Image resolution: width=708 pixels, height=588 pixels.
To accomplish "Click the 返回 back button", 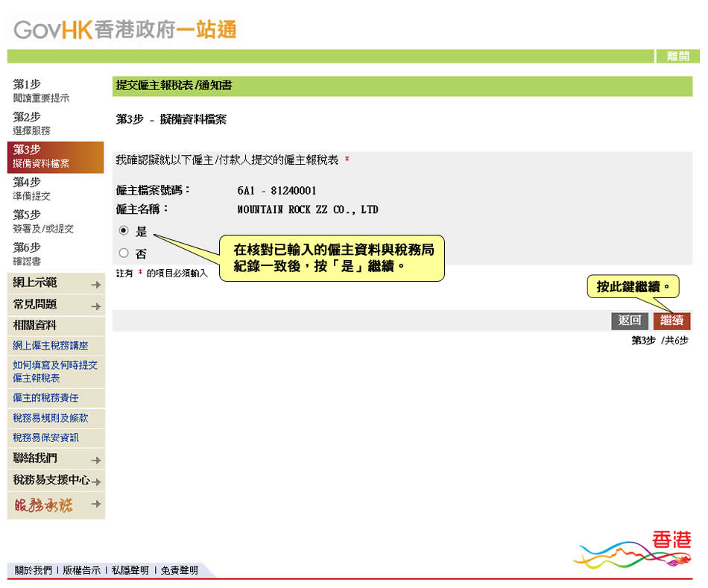I will coord(630,320).
